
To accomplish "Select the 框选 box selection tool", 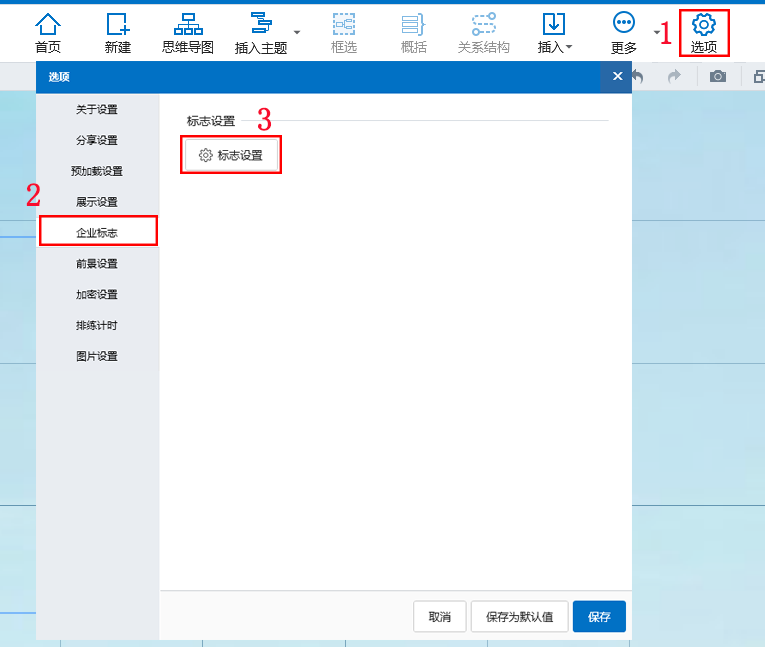I will click(344, 25).
